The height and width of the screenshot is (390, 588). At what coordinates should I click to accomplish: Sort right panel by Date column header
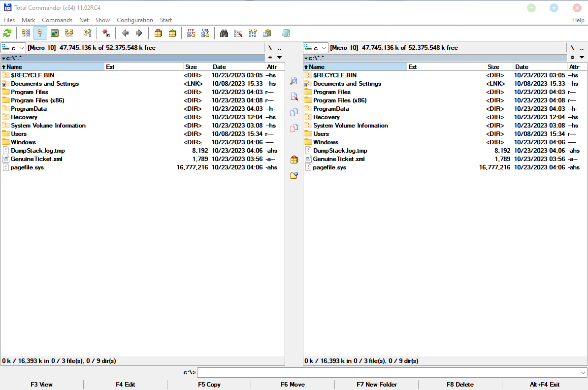click(540, 67)
